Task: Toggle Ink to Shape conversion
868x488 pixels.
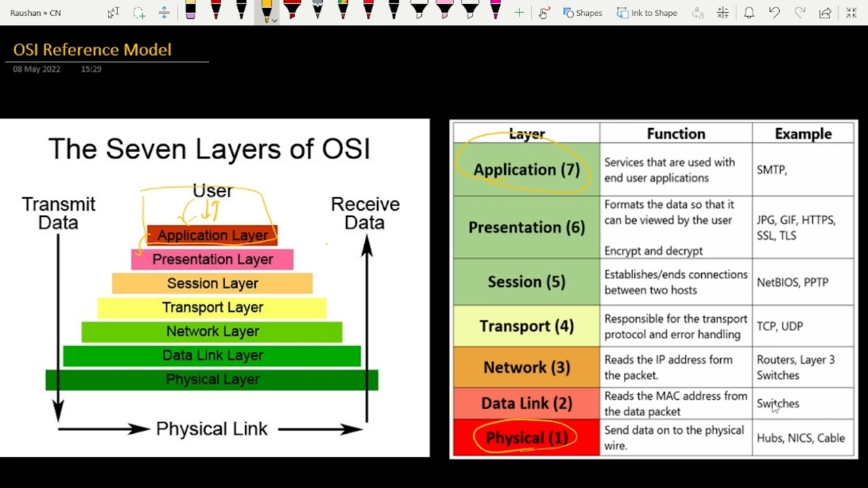Action: (x=646, y=13)
